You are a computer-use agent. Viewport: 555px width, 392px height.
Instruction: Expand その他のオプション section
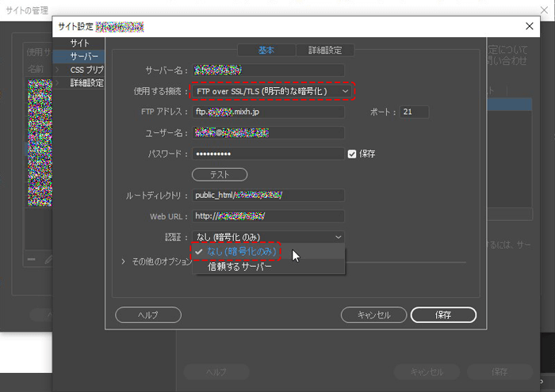coord(123,261)
